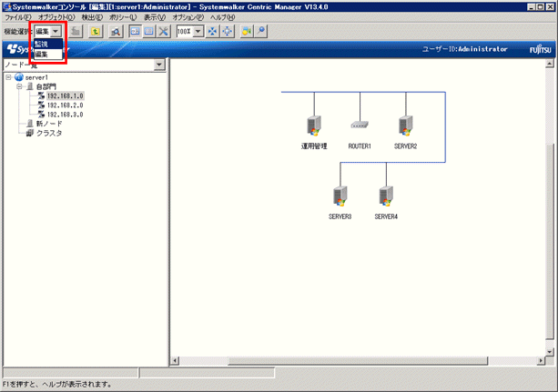Click the FUJITSU logo in banner
The width and height of the screenshot is (558, 392).
[540, 49]
